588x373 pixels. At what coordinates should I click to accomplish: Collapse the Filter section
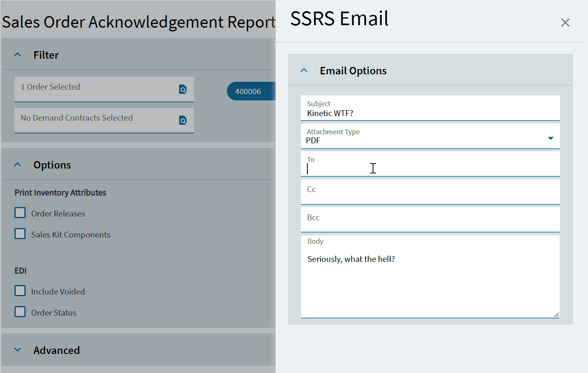point(17,55)
